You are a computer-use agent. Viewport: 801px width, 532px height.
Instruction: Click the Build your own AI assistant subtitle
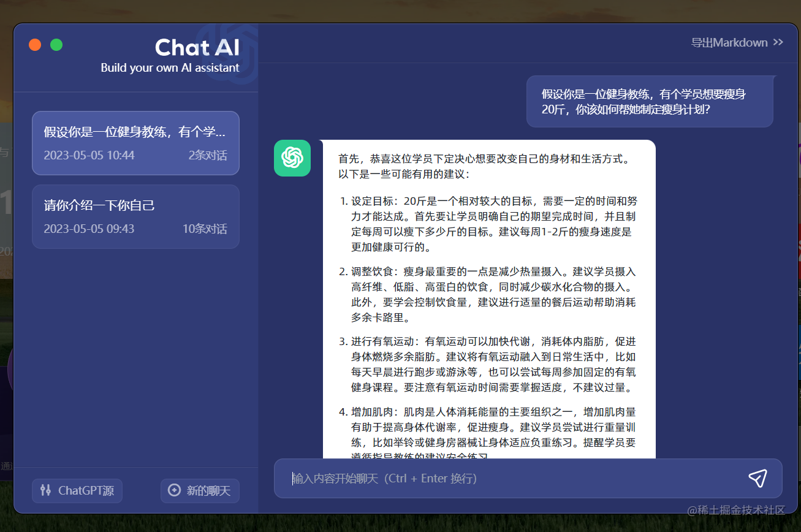(170, 67)
